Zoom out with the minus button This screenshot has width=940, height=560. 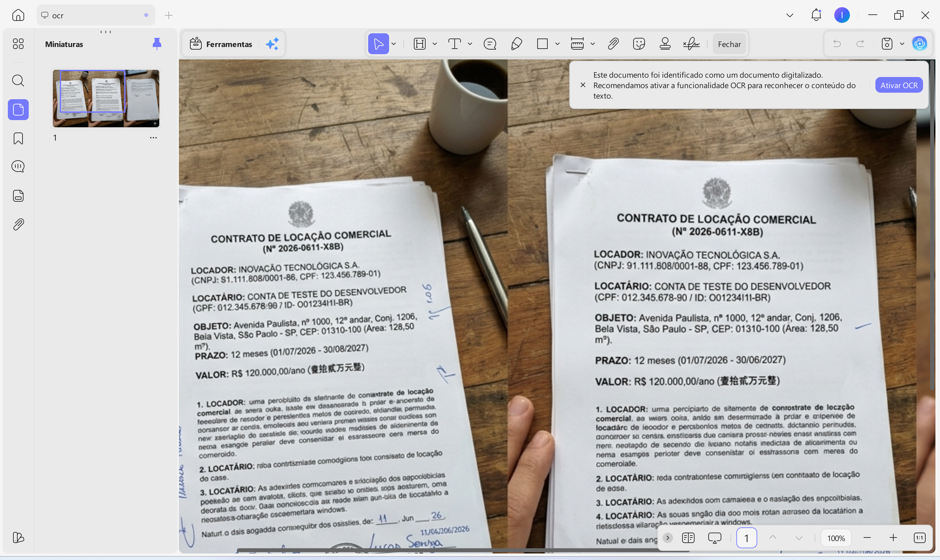(867, 538)
